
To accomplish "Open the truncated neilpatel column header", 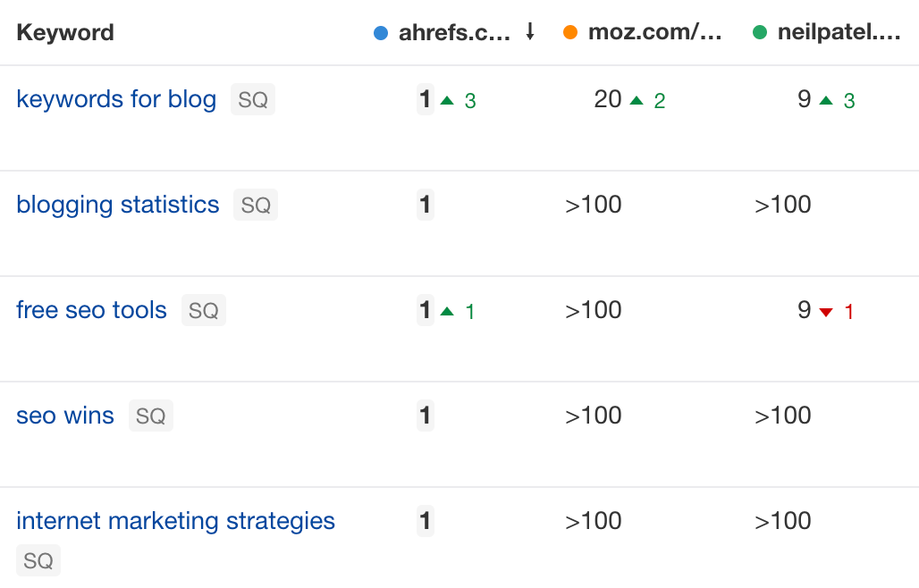I will tap(840, 31).
